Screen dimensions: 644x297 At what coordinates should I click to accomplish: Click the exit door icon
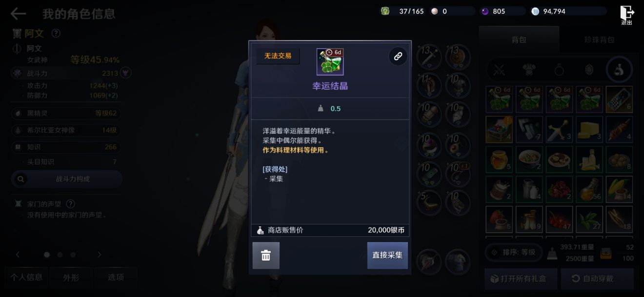point(627,15)
